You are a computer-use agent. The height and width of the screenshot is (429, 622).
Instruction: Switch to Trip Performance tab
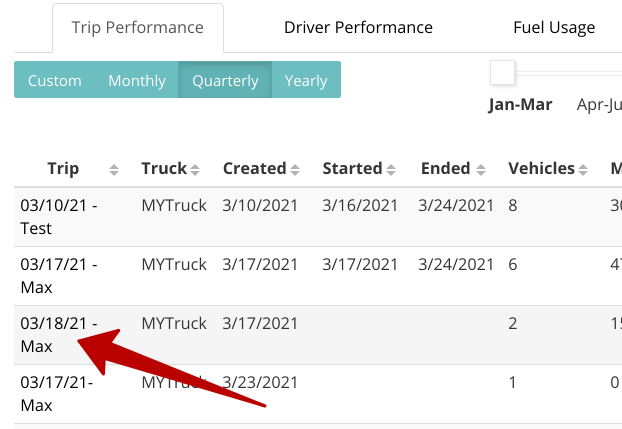(138, 28)
